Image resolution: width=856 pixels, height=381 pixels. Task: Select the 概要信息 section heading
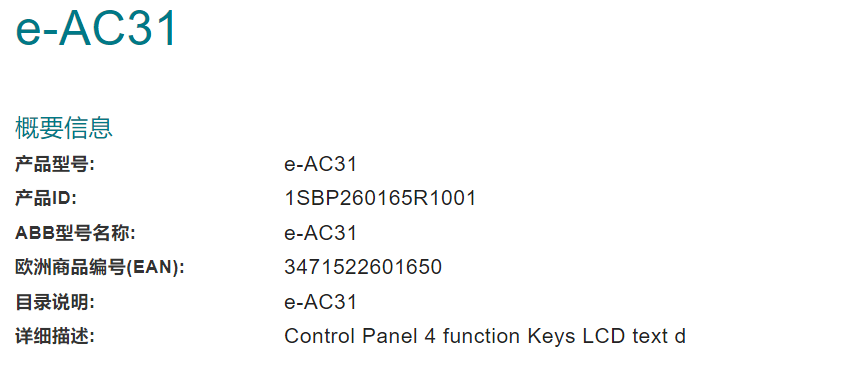click(64, 128)
